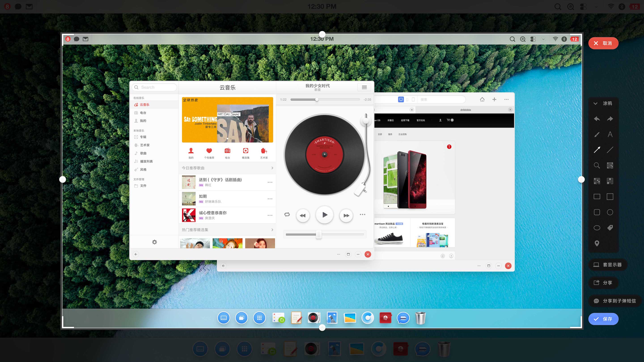Skip to next track button
The height and width of the screenshot is (362, 644).
[x=346, y=216]
